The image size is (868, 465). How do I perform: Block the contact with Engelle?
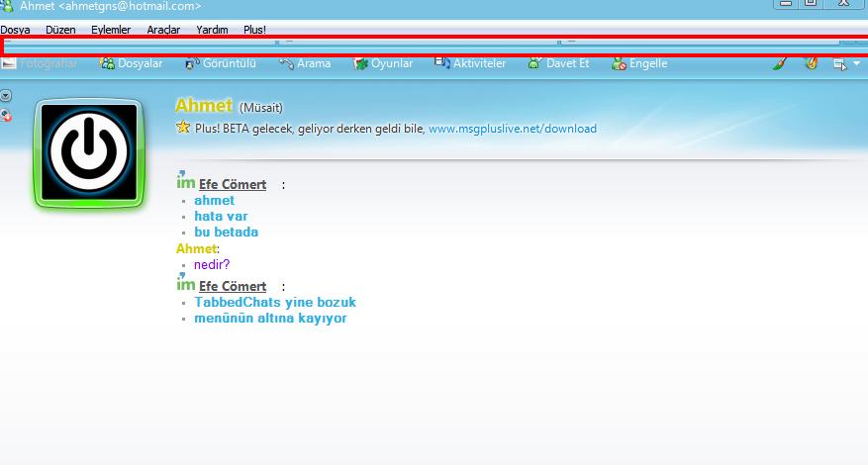[639, 63]
